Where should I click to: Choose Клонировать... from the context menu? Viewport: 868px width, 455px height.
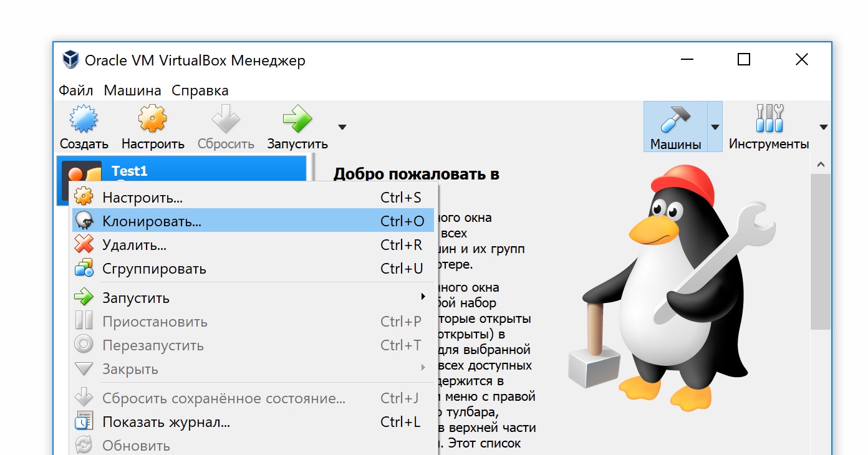pyautogui.click(x=253, y=221)
